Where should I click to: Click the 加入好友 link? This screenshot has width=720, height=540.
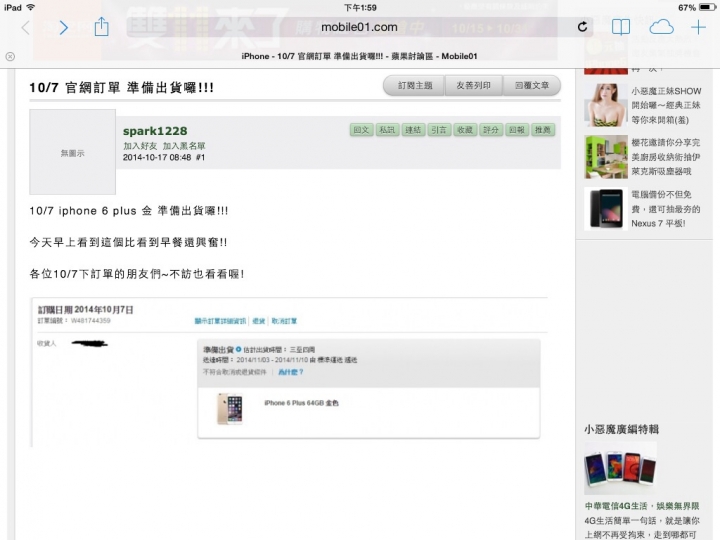click(140, 146)
